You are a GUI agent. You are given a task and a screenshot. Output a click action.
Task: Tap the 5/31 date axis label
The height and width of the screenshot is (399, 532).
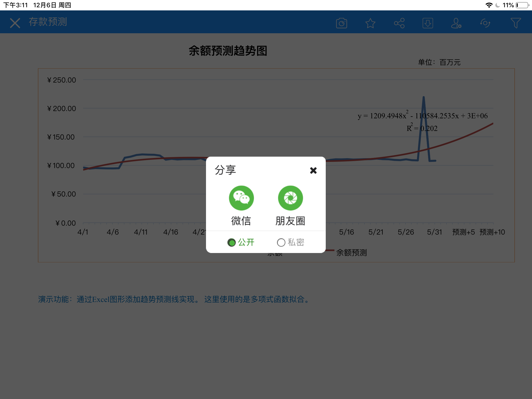point(434,232)
